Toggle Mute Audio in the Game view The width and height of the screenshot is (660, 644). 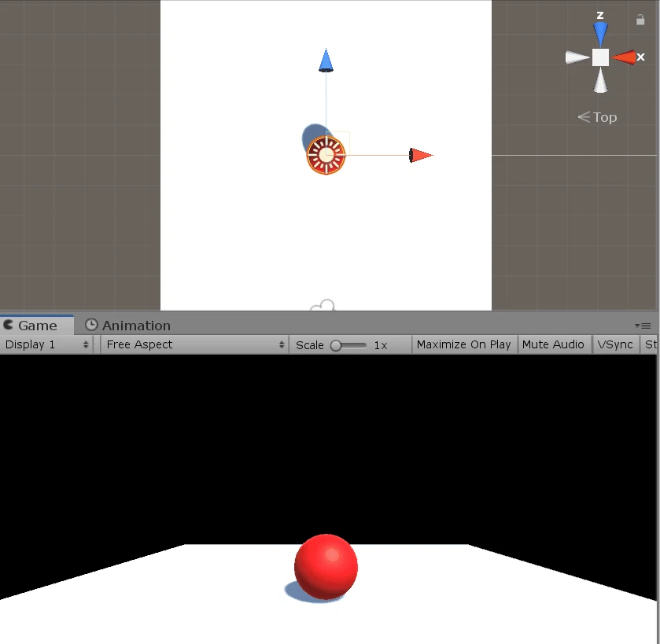coord(555,344)
